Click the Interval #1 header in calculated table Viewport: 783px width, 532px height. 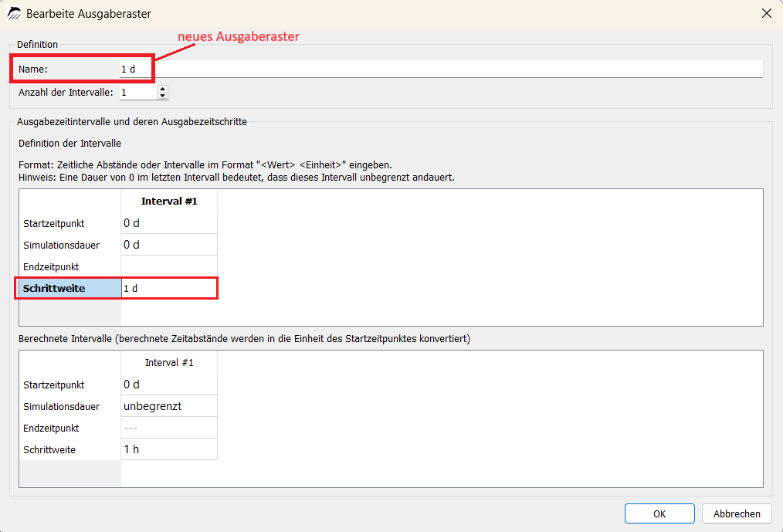pyautogui.click(x=169, y=362)
